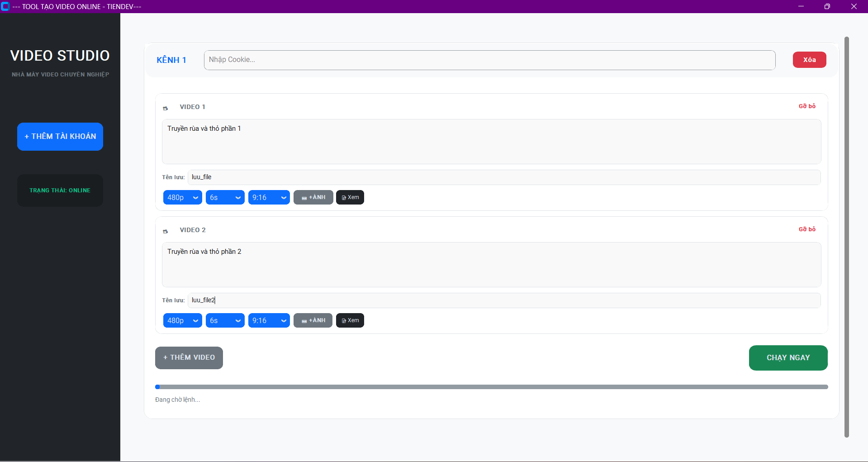Add image to Video 2 via +ẢNH
The width and height of the screenshot is (868, 462).
pyautogui.click(x=313, y=320)
